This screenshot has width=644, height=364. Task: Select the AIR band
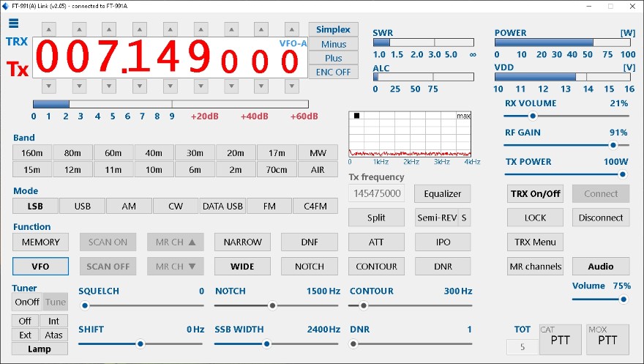(318, 169)
